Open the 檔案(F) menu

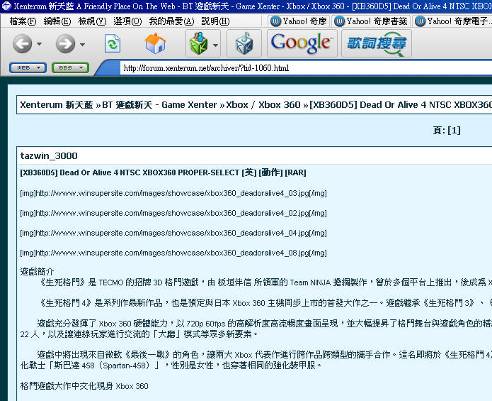coord(23,21)
